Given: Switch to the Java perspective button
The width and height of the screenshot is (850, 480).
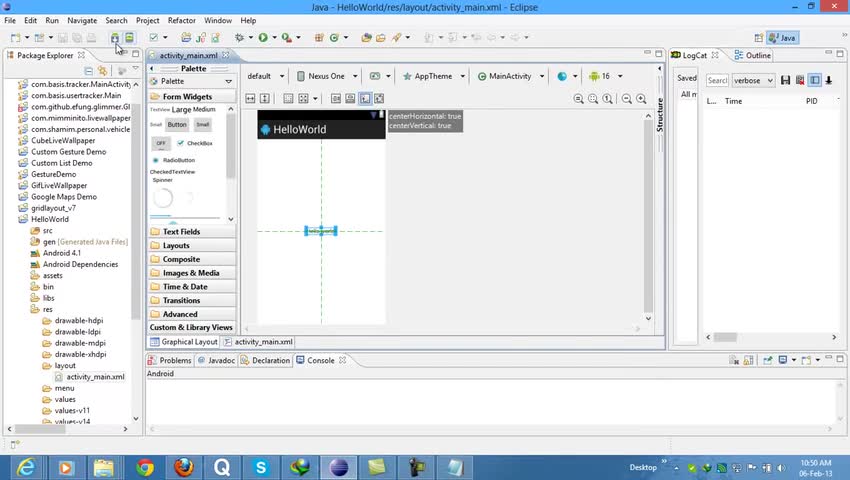Looking at the screenshot, I should pos(782,38).
